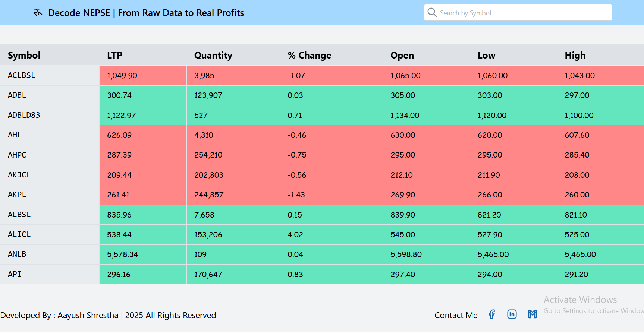Screen dimensions: 644x332
Task: Click the Low column header
Action: point(486,55)
